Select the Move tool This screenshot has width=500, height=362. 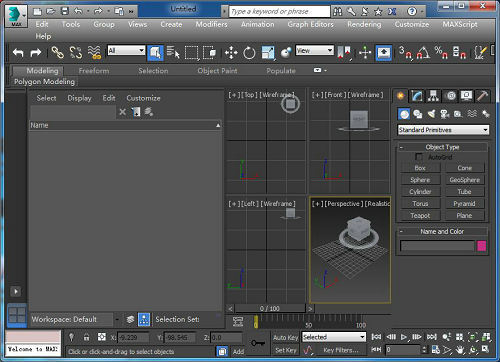click(x=231, y=53)
